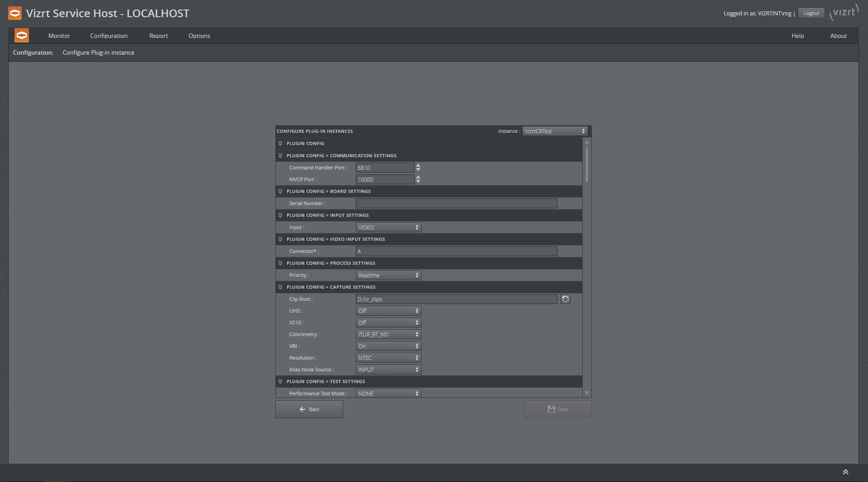The image size is (868, 482).
Task: Open the Performance Test Mode dropdown
Action: coord(388,393)
